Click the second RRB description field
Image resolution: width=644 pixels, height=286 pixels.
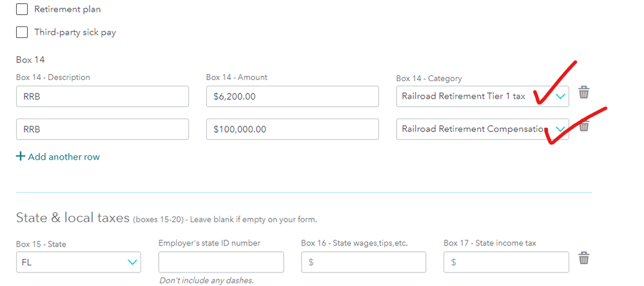[102, 129]
